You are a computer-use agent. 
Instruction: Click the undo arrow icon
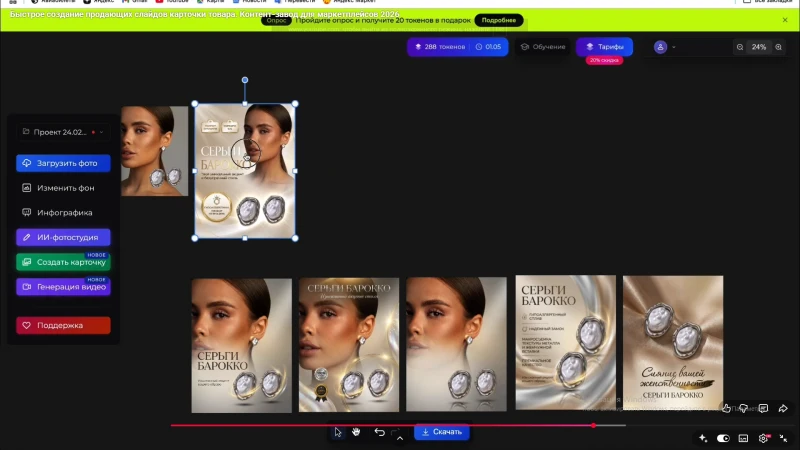pos(379,432)
